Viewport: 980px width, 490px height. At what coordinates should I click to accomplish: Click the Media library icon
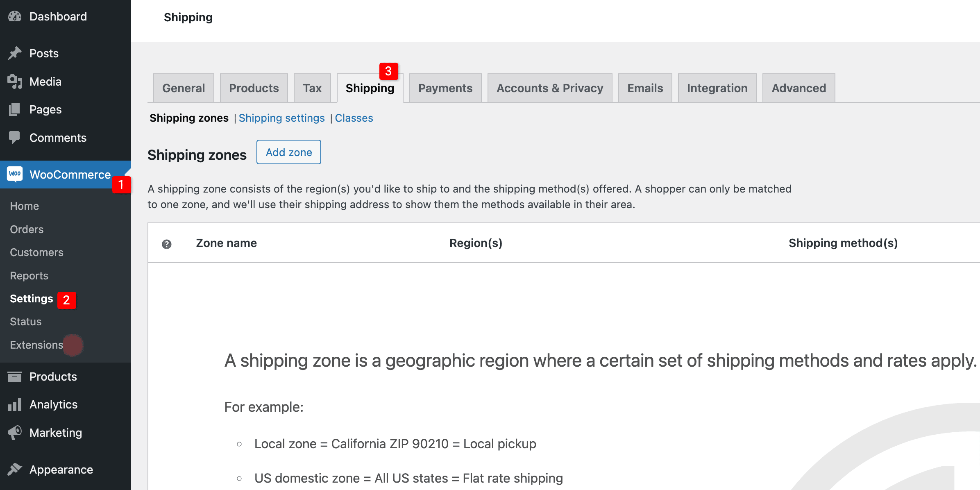(x=15, y=82)
